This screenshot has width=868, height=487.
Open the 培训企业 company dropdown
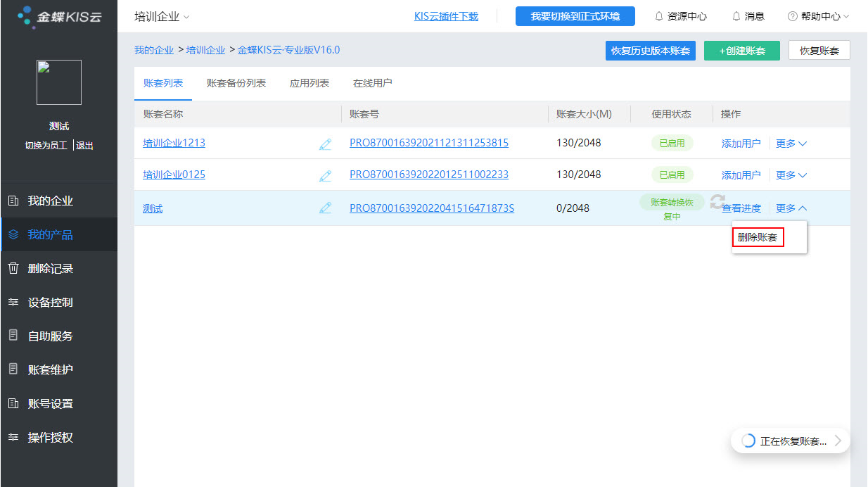162,16
